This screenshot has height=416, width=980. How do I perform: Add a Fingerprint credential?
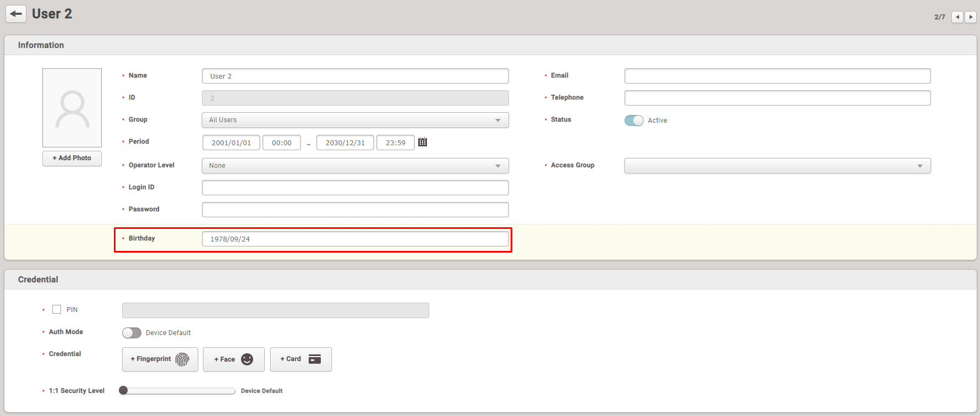[160, 359]
